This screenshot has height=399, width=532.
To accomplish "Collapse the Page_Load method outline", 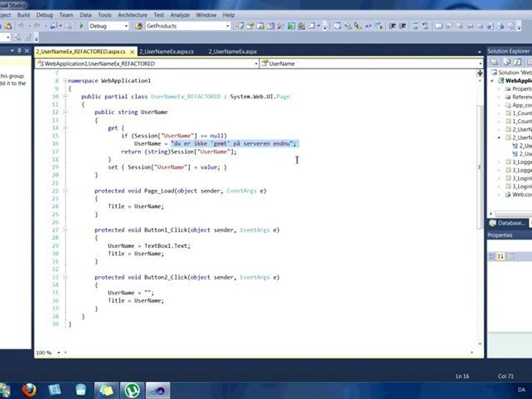I will click(x=65, y=191).
